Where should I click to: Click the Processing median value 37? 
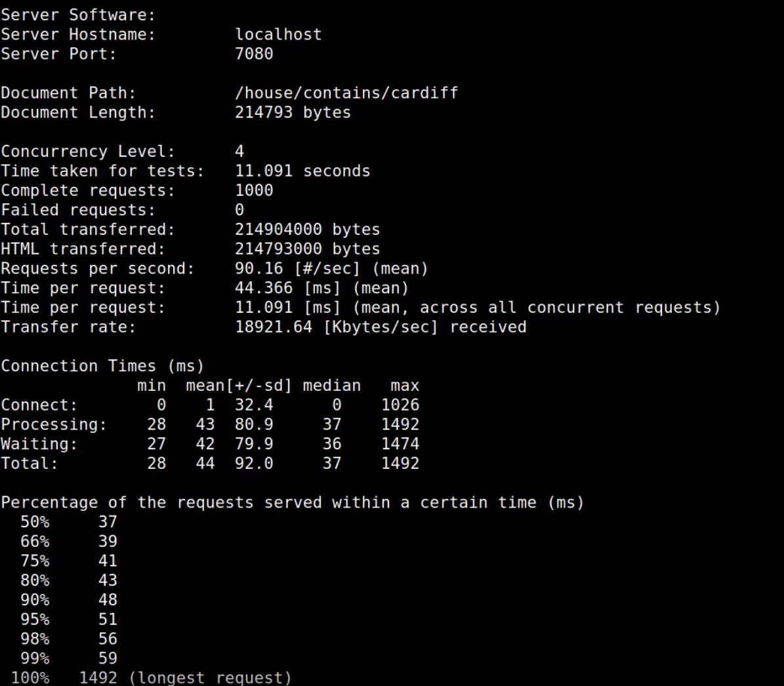[x=331, y=424]
